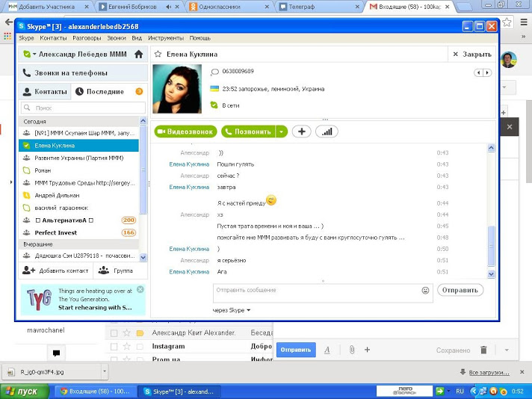
Task: Open conversation with Роман
Action: (x=78, y=170)
